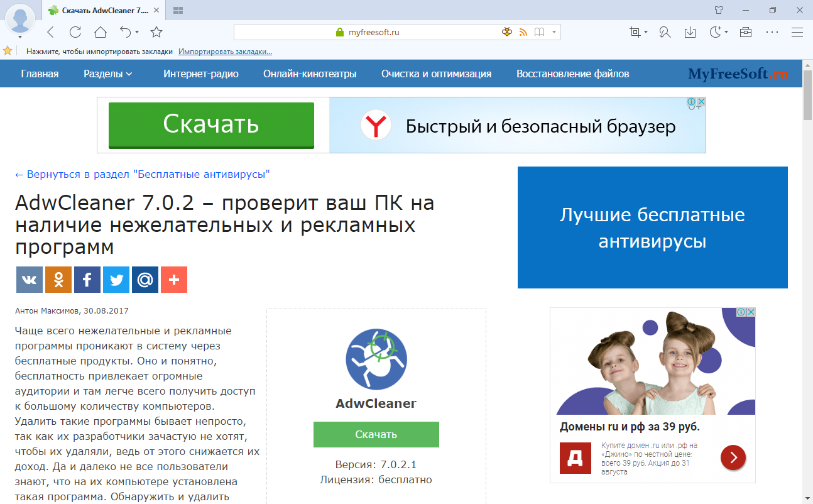Screen dimensions: 813x504
Task: Share on Facebook icon
Action: click(x=87, y=280)
